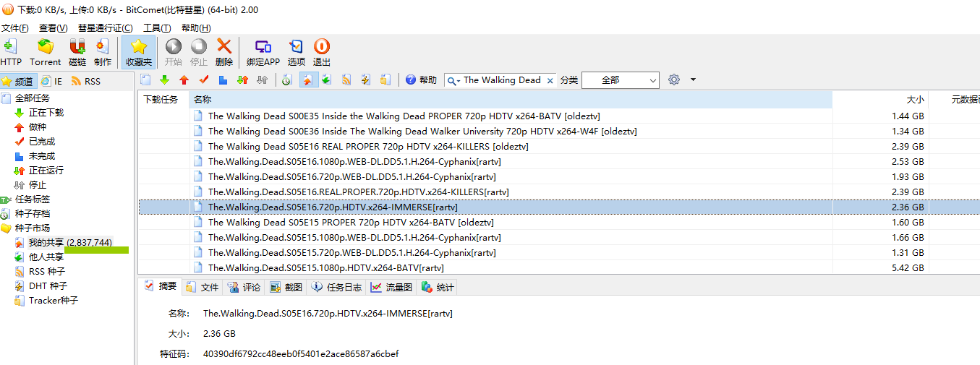Click the lightning DHT torrents filter icon
The width and height of the screenshot is (980, 365).
click(366, 80)
